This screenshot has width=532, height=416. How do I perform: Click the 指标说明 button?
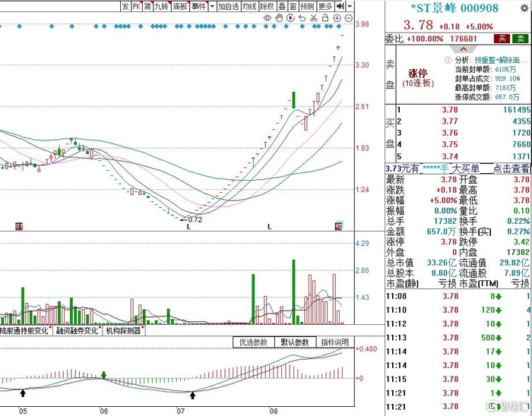coord(335,342)
